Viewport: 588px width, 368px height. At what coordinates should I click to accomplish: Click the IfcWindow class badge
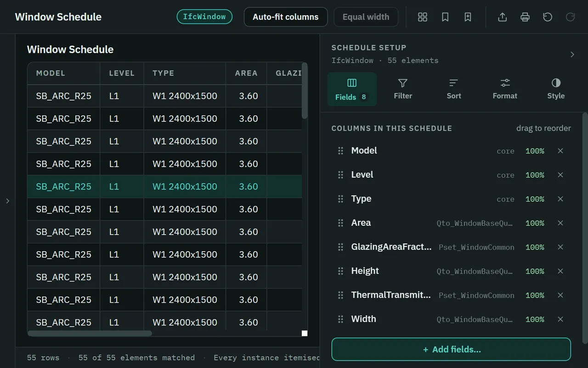[x=204, y=17]
